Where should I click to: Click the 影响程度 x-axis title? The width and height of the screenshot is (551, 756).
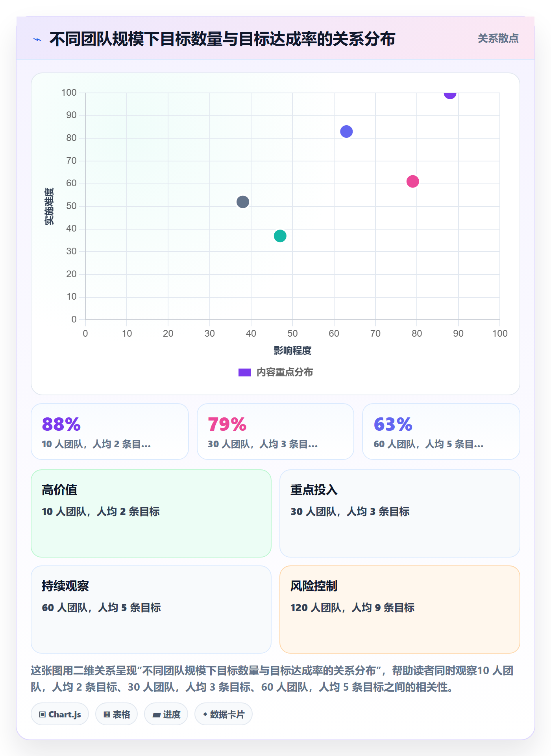point(292,350)
